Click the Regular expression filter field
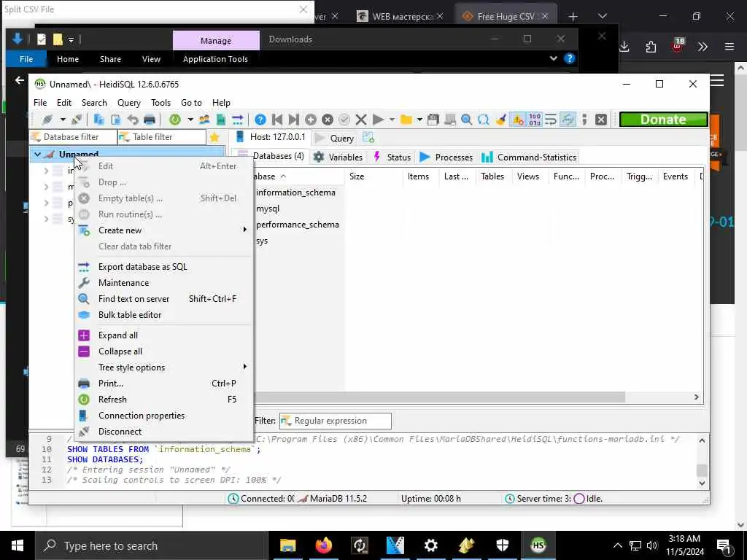 pyautogui.click(x=336, y=421)
